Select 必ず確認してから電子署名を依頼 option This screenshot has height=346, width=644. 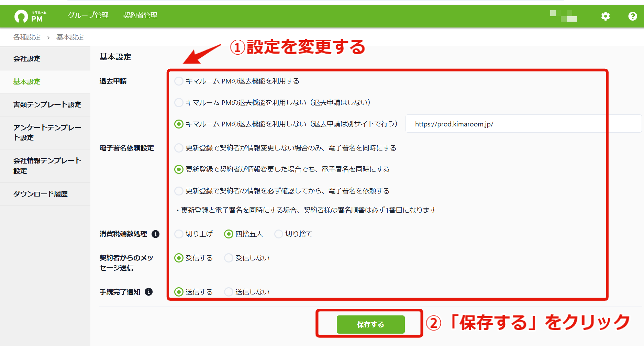point(179,191)
